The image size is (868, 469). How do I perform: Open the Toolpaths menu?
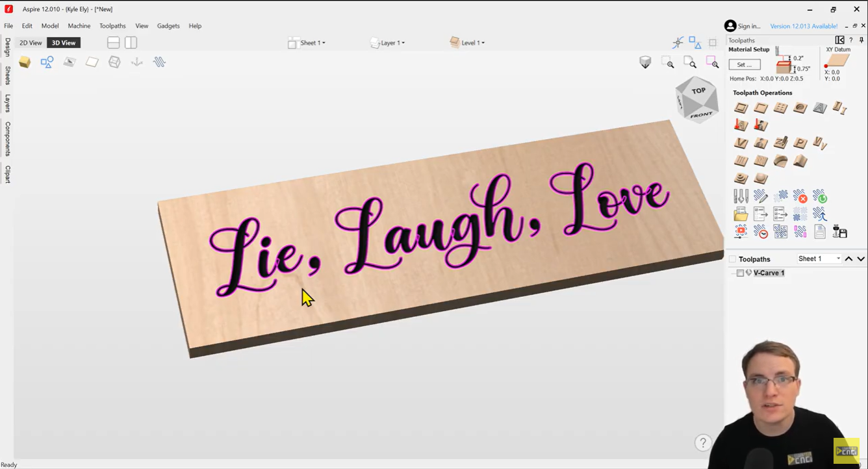(112, 26)
